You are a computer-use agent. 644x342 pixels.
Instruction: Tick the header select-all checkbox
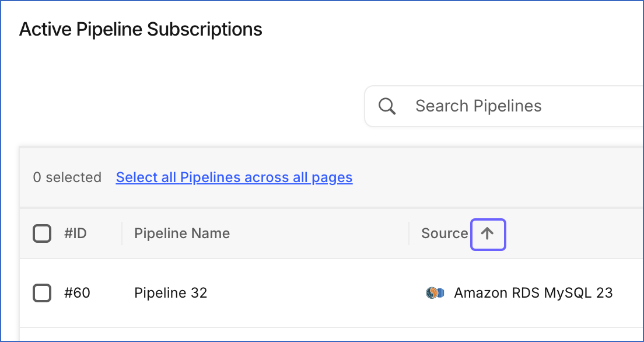coord(42,233)
